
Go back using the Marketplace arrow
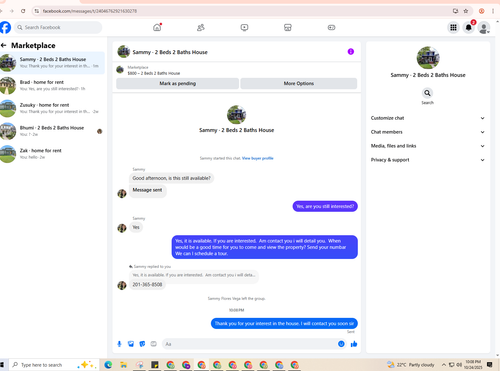4,45
